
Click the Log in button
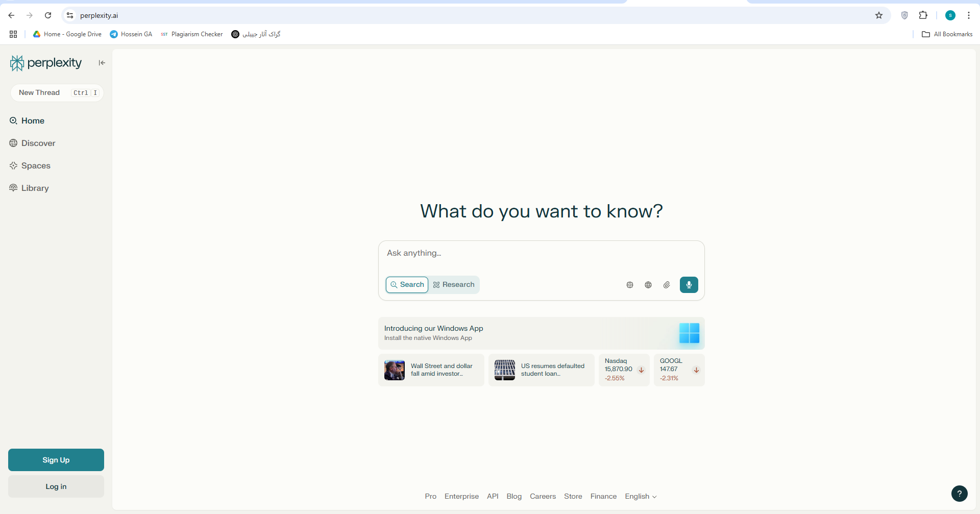click(x=56, y=486)
